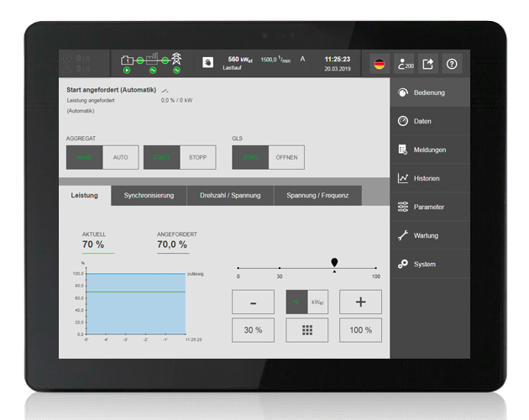Click the 100 end of power slider
Image resolution: width=529 pixels, height=420 pixels.
tap(376, 268)
